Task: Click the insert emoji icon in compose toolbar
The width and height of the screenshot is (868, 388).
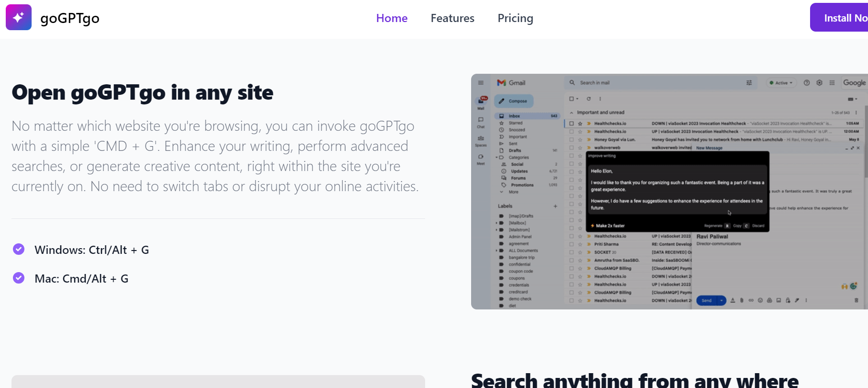Action: [760, 300]
